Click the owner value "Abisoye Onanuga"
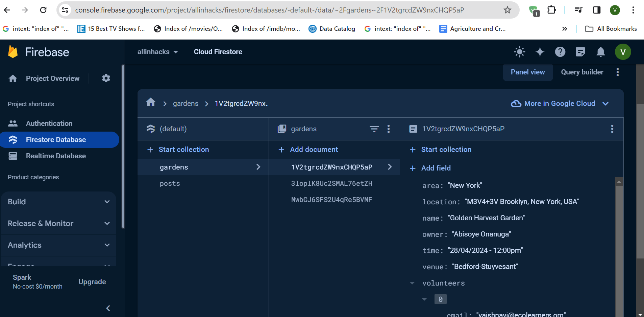The width and height of the screenshot is (644, 317). (x=481, y=234)
